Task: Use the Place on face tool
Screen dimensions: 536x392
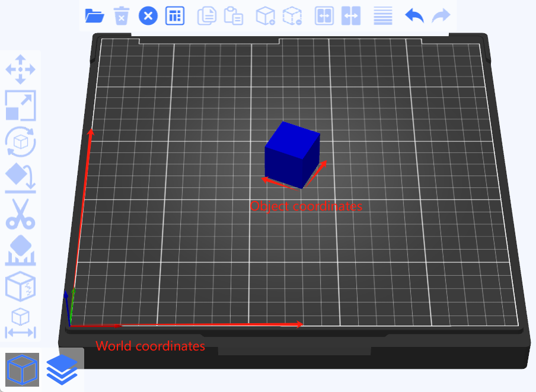Action: point(20,178)
